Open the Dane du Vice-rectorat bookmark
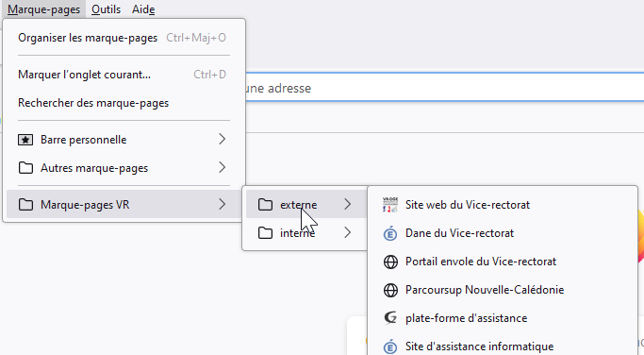Viewport: 644px width, 355px height. click(503, 233)
